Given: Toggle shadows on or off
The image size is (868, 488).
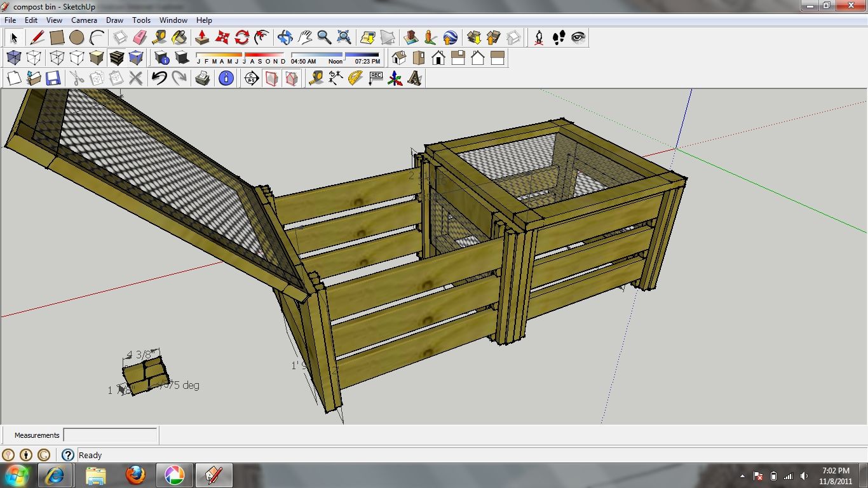Looking at the screenshot, I should (x=182, y=57).
